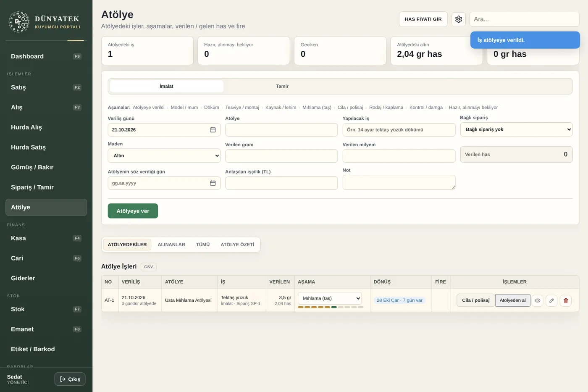The width and height of the screenshot is (588, 392).
Task: Log out using the Çıkış button
Action: pos(70,379)
